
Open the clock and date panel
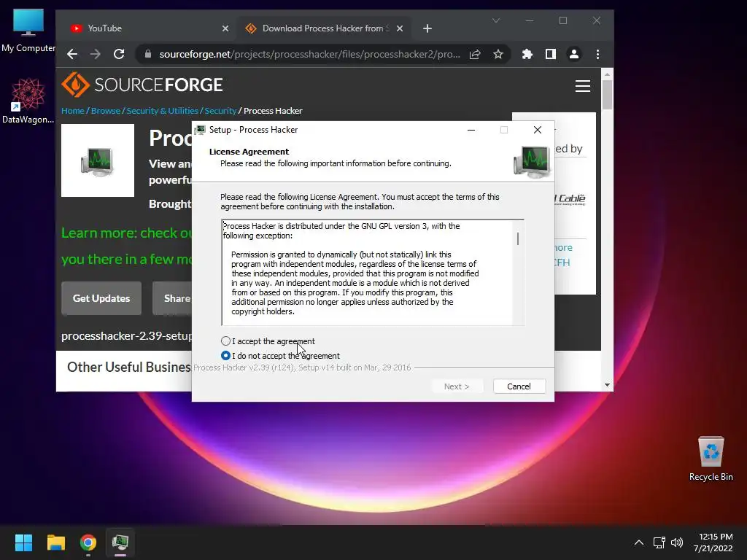pyautogui.click(x=713, y=542)
